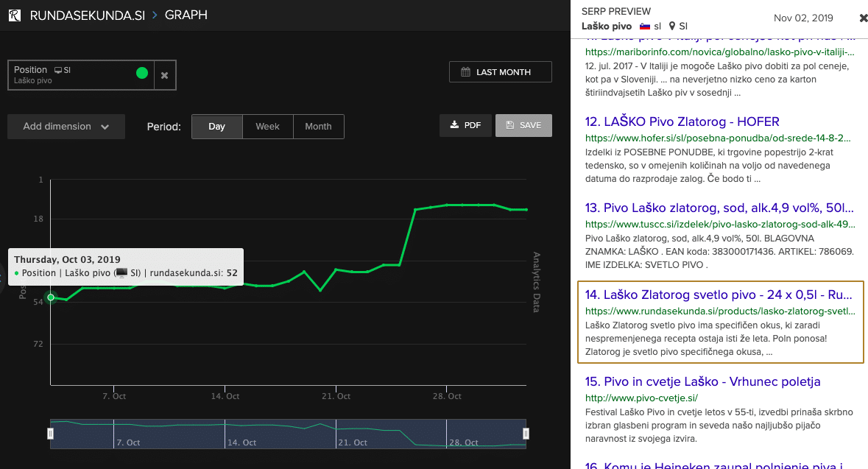The width and height of the screenshot is (868, 469).
Task: Open the Pivo in cvetje Laško result
Action: [x=702, y=381]
